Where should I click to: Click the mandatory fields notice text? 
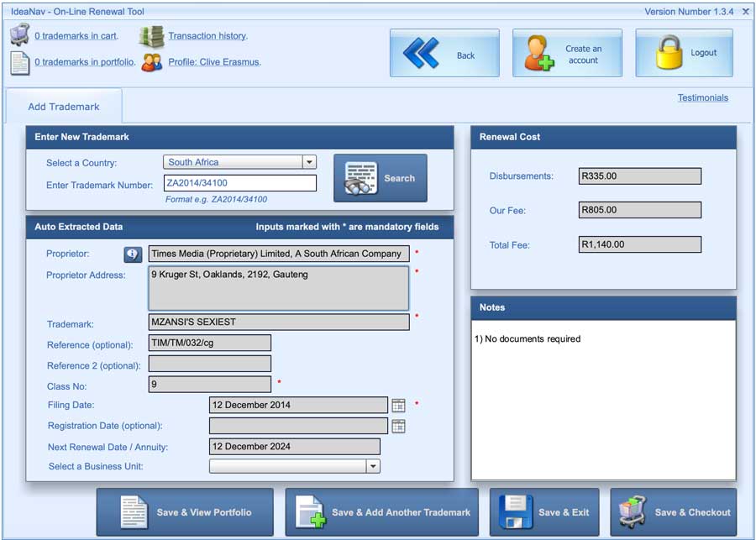(x=347, y=227)
